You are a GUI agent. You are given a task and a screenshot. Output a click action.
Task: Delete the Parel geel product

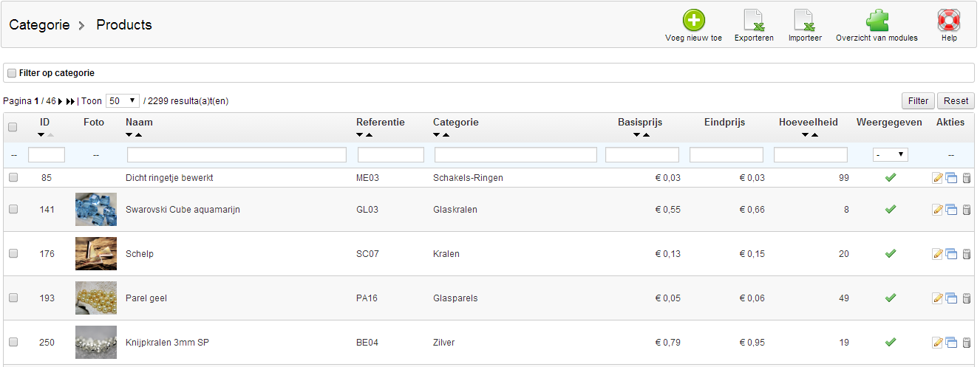(x=966, y=298)
